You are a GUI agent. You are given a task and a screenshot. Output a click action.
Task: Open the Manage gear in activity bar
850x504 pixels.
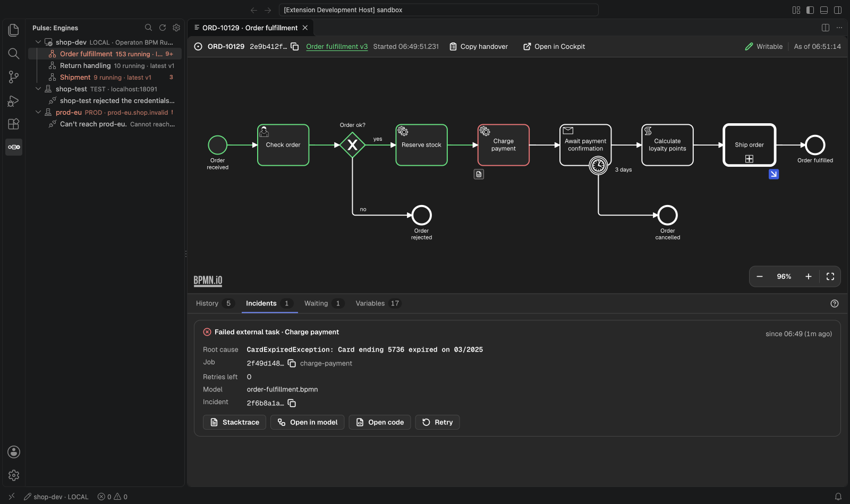pyautogui.click(x=14, y=475)
